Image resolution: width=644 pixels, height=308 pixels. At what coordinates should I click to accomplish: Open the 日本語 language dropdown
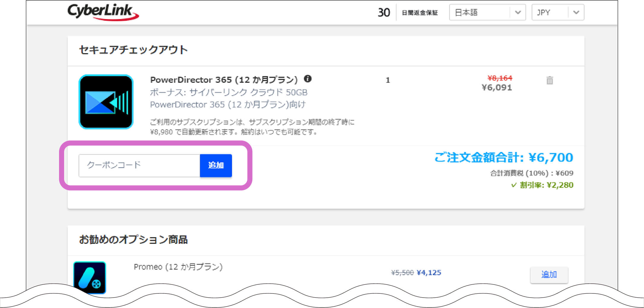[x=487, y=12]
